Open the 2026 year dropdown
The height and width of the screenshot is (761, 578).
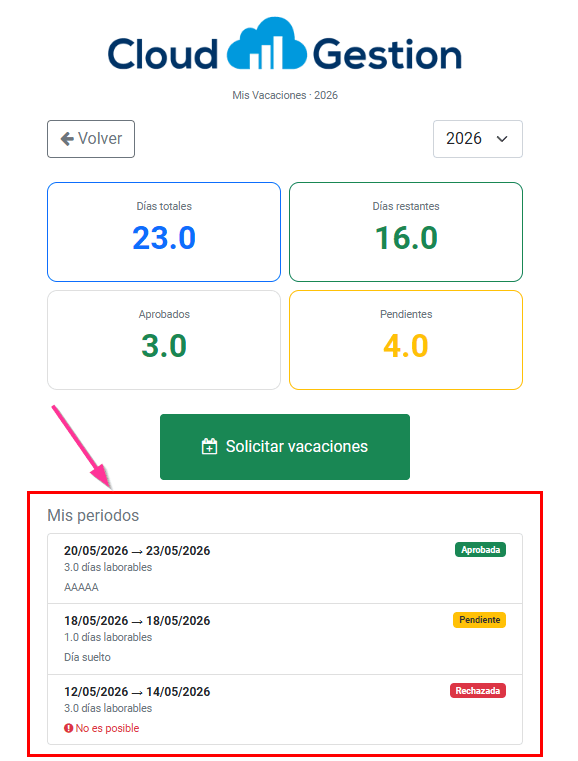click(478, 139)
